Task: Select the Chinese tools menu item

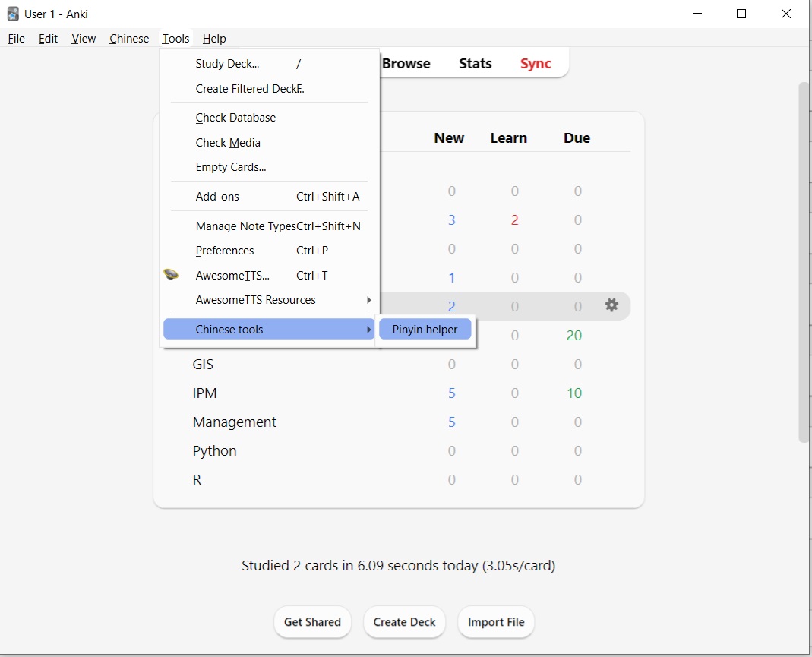Action: (270, 330)
